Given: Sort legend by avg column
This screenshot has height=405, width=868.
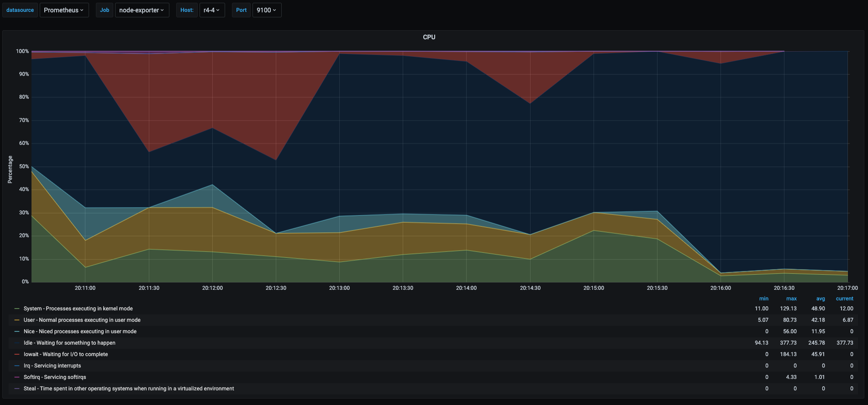Looking at the screenshot, I should pyautogui.click(x=821, y=298).
